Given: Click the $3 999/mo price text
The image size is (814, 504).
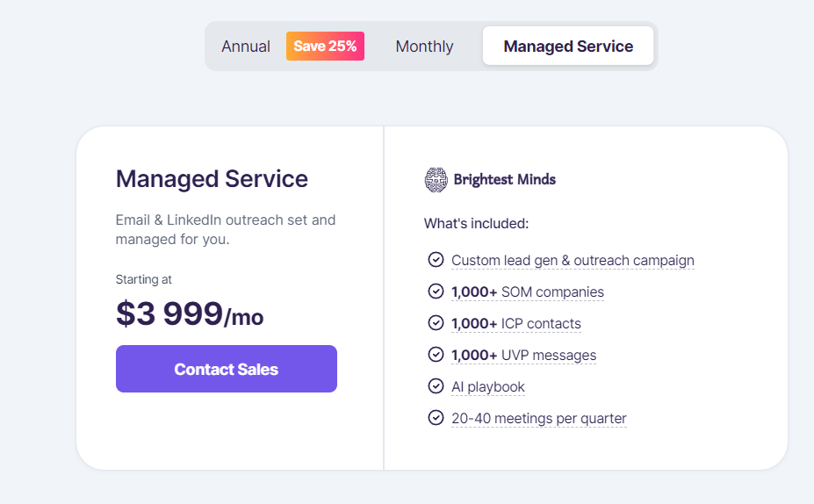Looking at the screenshot, I should click(x=190, y=314).
